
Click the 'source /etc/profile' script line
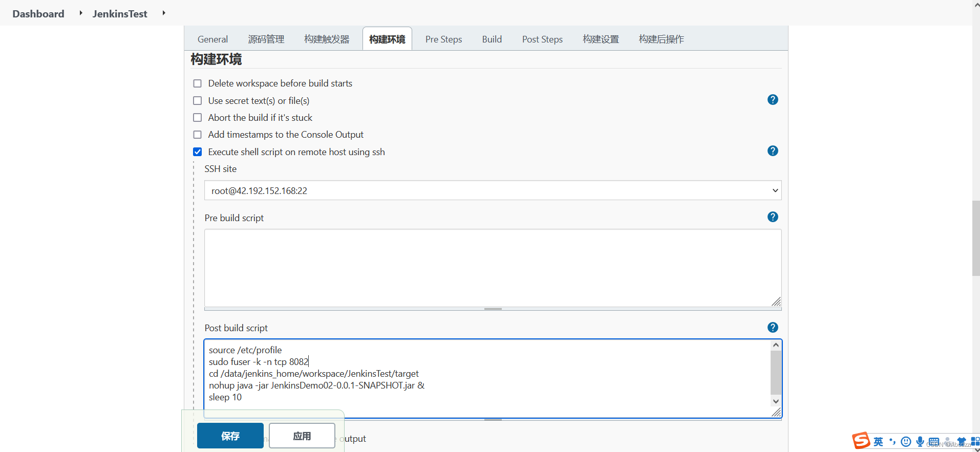[x=245, y=350]
